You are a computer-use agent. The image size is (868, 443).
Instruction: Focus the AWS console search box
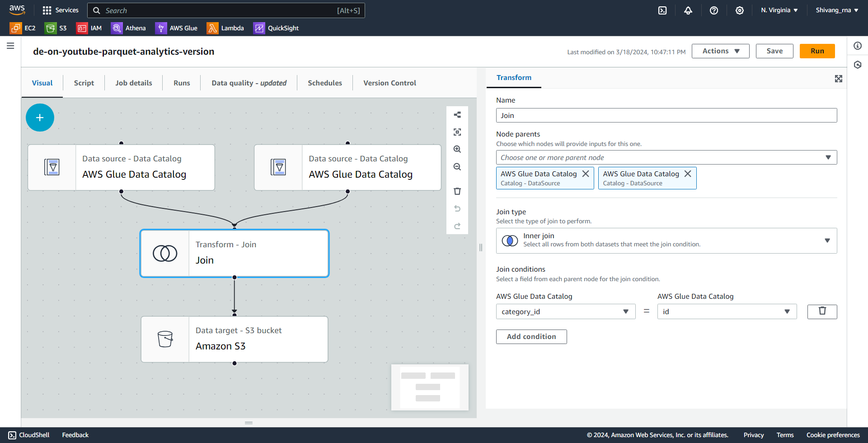pyautogui.click(x=226, y=10)
